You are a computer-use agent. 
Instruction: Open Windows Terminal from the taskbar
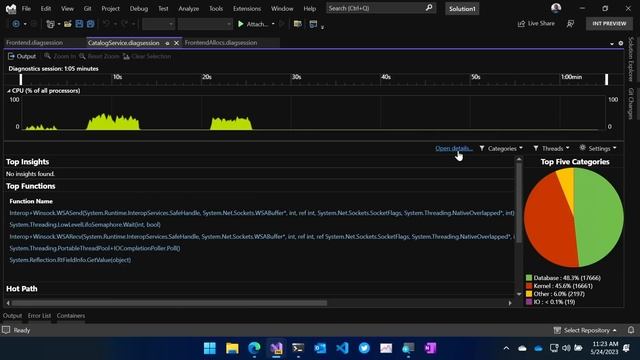coord(298,348)
